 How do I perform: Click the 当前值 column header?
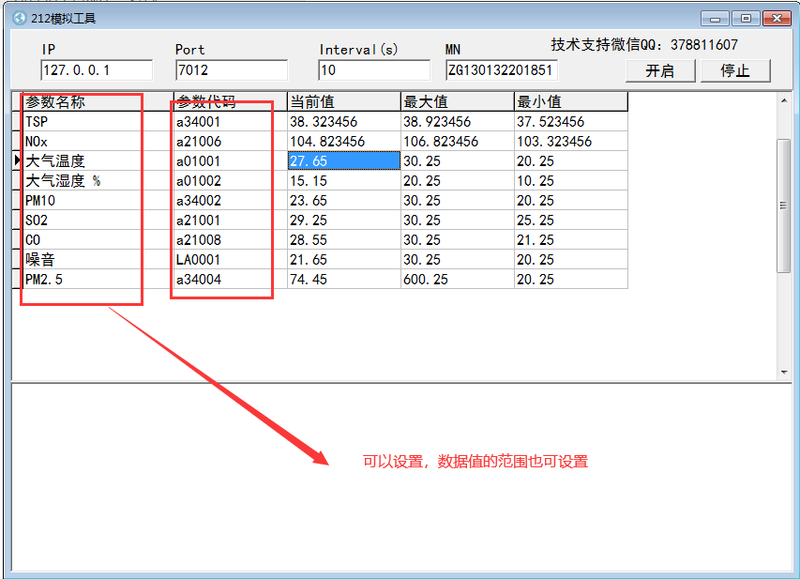click(x=344, y=102)
